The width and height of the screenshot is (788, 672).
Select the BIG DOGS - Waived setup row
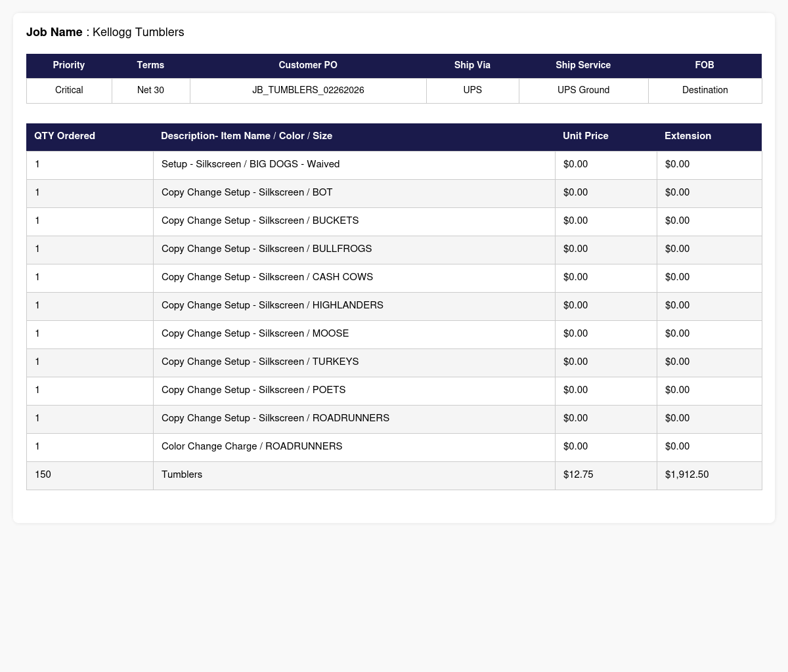(394, 165)
